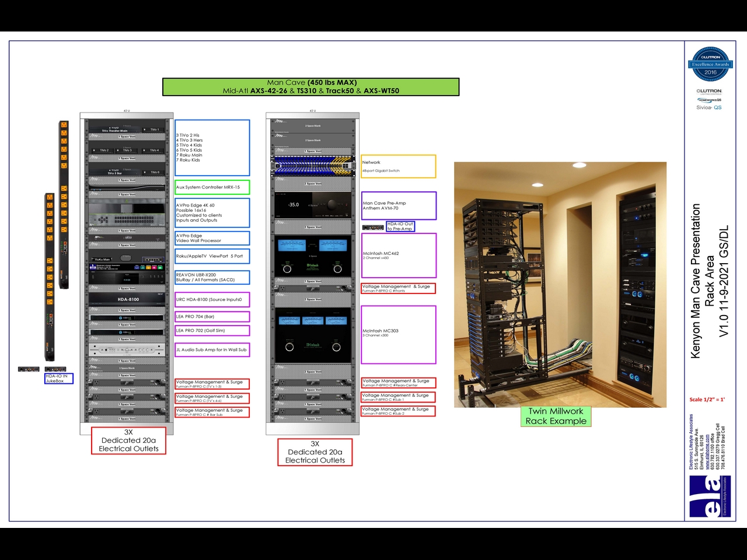Select the Voltage Management #Sub 2 label
Screen dimensions: 747x560
coord(399,411)
